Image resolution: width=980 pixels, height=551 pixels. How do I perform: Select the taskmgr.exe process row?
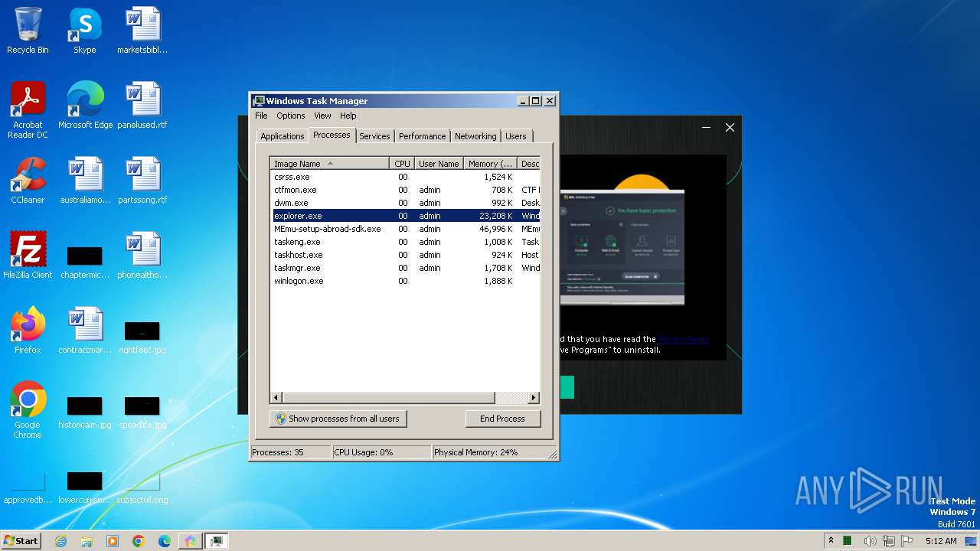[405, 268]
